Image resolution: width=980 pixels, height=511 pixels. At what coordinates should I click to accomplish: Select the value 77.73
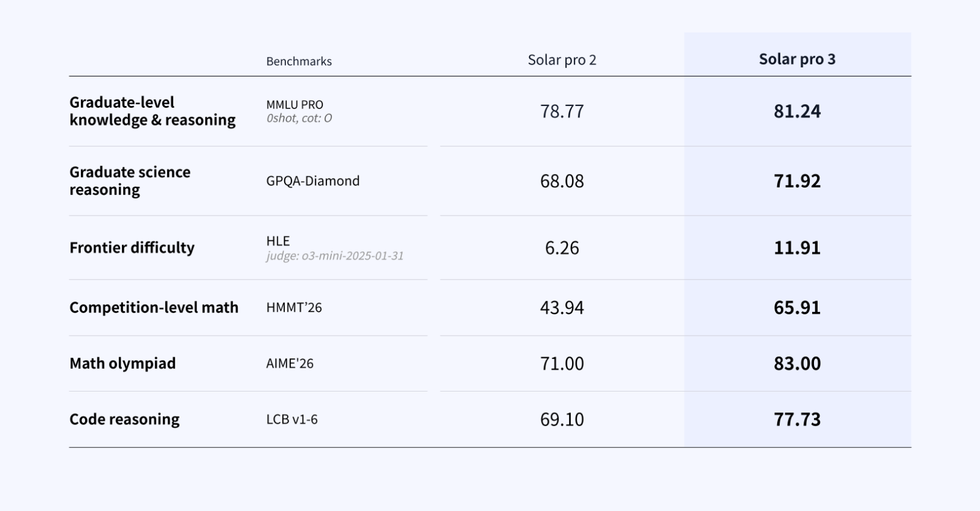click(x=797, y=420)
